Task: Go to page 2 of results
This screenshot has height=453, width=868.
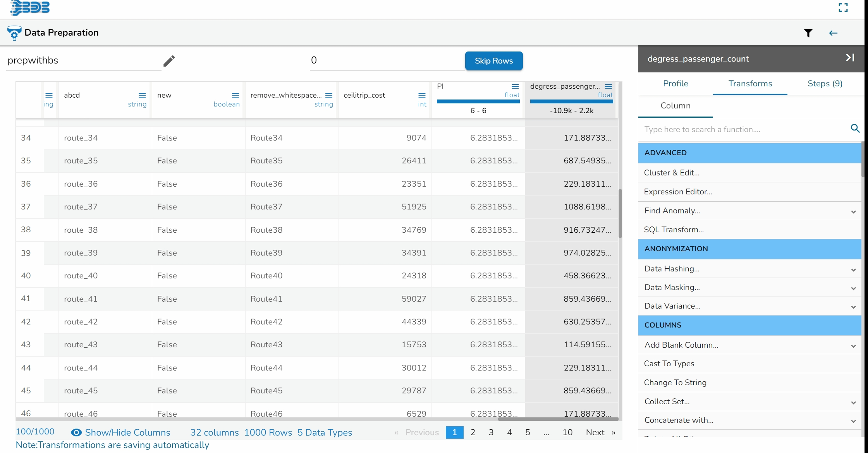Action: [473, 432]
